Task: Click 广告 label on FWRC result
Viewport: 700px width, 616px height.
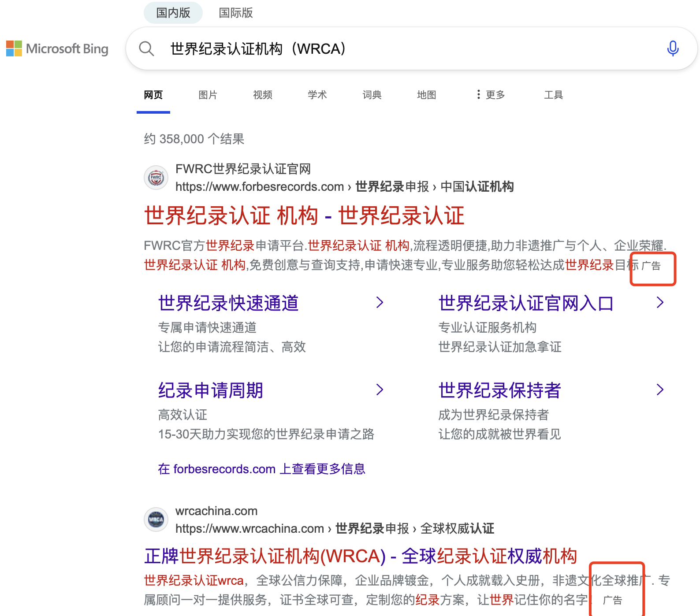Action: click(x=651, y=266)
